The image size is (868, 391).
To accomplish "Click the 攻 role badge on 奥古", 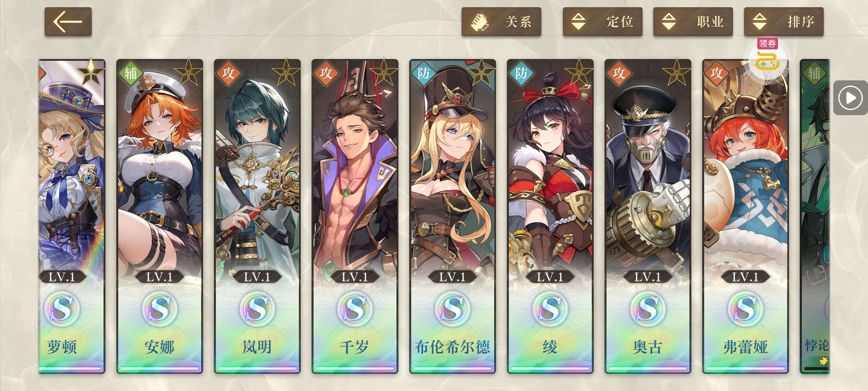I will pos(619,73).
